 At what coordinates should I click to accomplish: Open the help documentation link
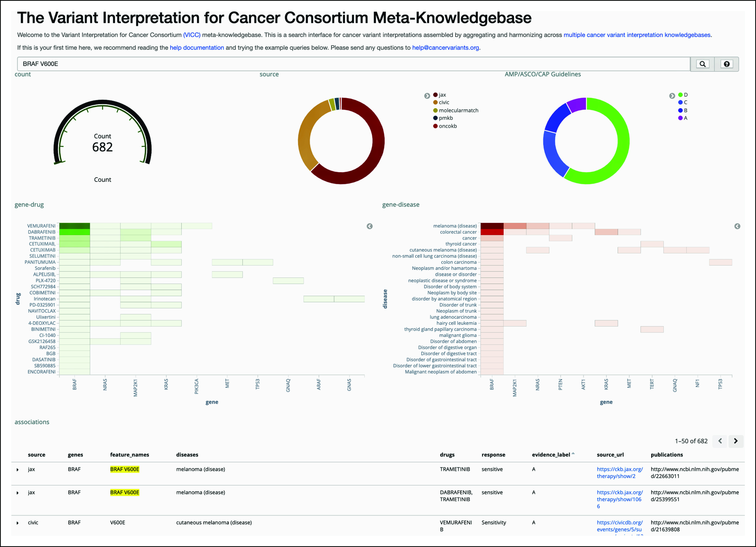pyautogui.click(x=197, y=48)
